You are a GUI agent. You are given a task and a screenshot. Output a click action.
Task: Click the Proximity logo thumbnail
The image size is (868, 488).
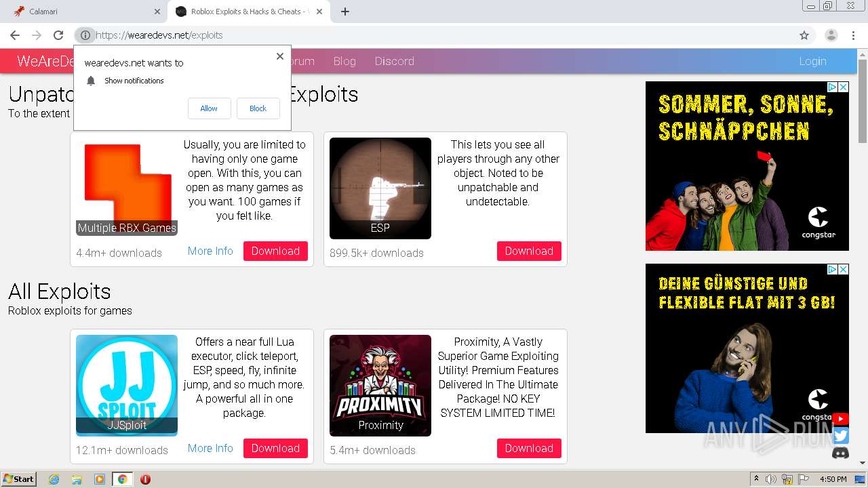click(380, 385)
